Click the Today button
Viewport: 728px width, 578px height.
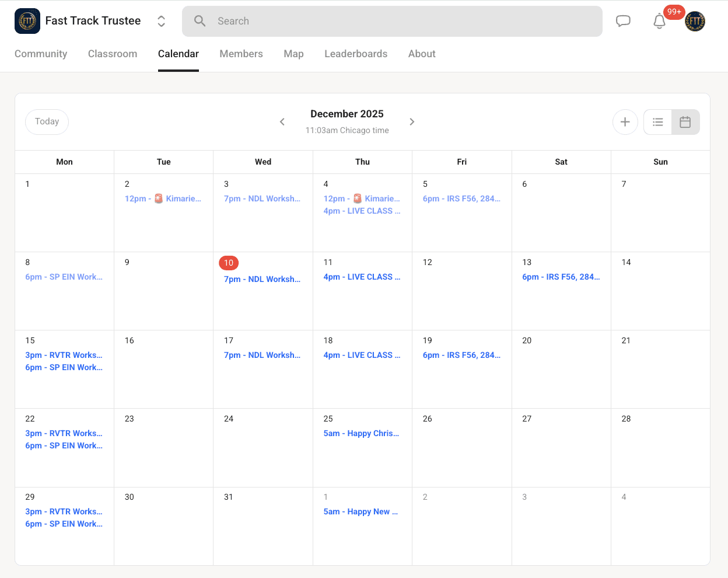click(47, 121)
